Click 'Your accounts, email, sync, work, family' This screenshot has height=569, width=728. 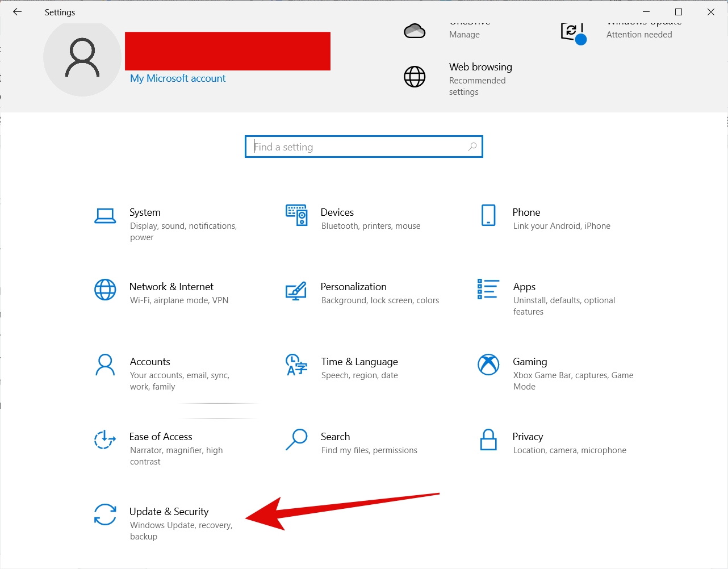tap(179, 381)
